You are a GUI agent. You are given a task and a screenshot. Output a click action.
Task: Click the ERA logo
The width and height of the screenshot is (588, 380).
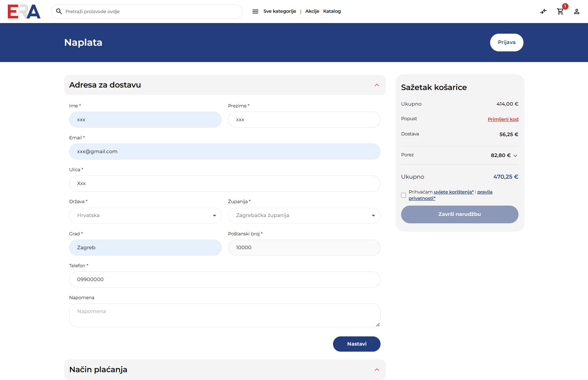click(24, 11)
